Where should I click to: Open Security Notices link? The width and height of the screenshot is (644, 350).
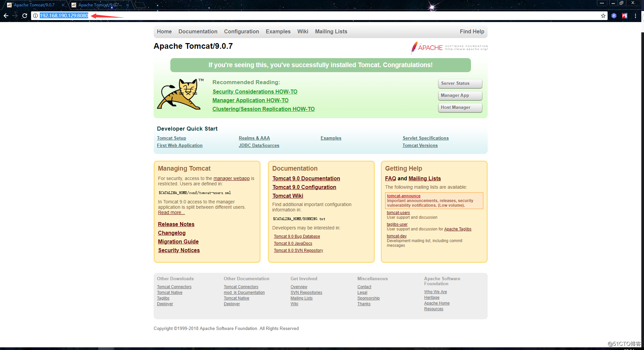[179, 250]
